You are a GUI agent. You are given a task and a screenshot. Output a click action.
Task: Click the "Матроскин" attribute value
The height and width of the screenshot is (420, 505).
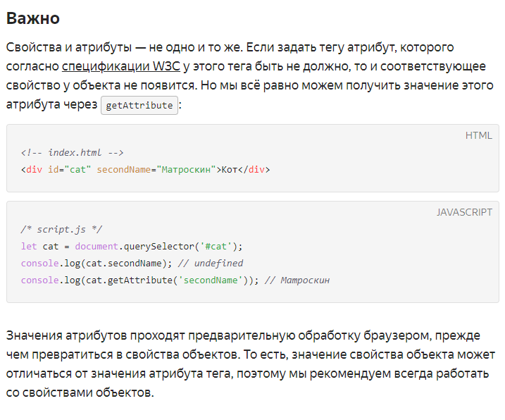coord(186,170)
